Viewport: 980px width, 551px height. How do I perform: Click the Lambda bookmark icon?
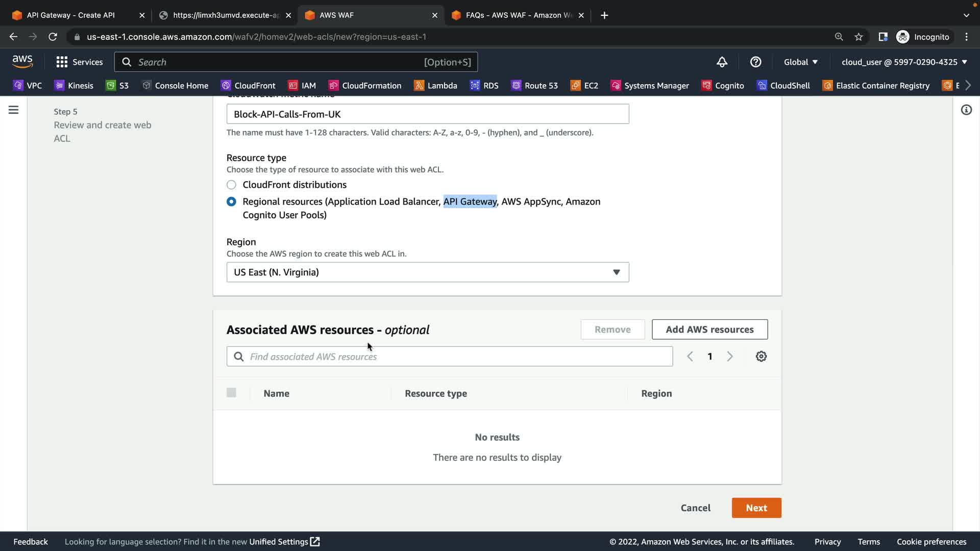click(419, 86)
